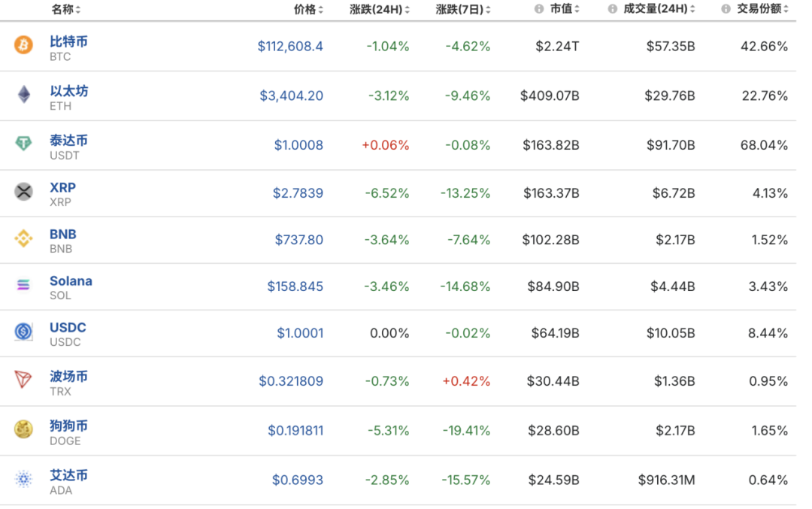812x509 pixels.
Task: Click the USDC blue dollar icon
Action: [x=24, y=332]
